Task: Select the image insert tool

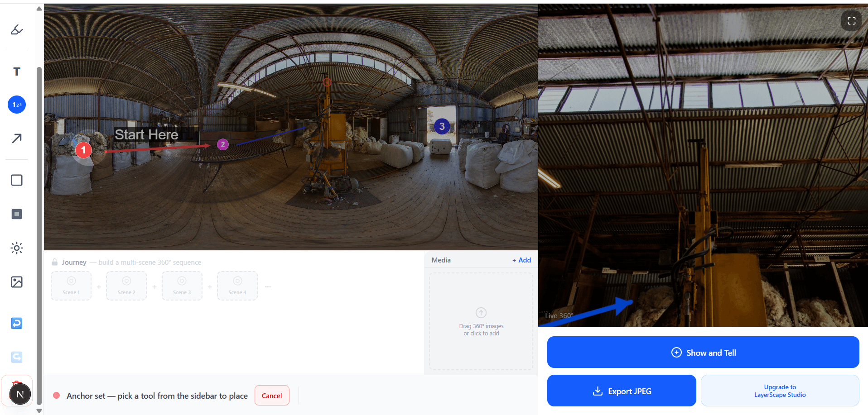Action: [16, 281]
